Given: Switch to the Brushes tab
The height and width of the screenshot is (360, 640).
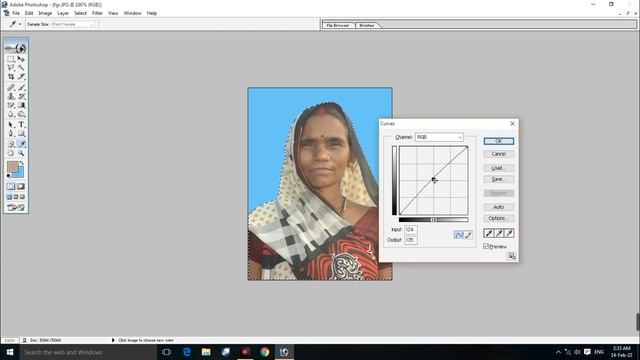Looking at the screenshot, I should (x=367, y=25).
